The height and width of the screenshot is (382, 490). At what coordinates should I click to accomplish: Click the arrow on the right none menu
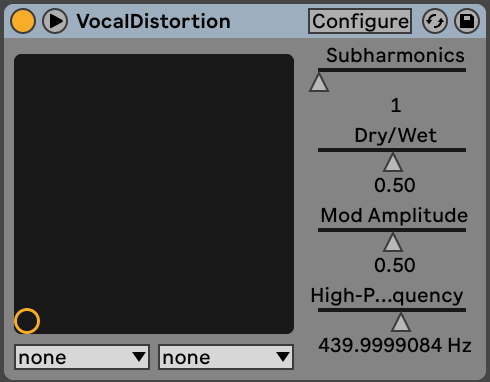(x=283, y=357)
